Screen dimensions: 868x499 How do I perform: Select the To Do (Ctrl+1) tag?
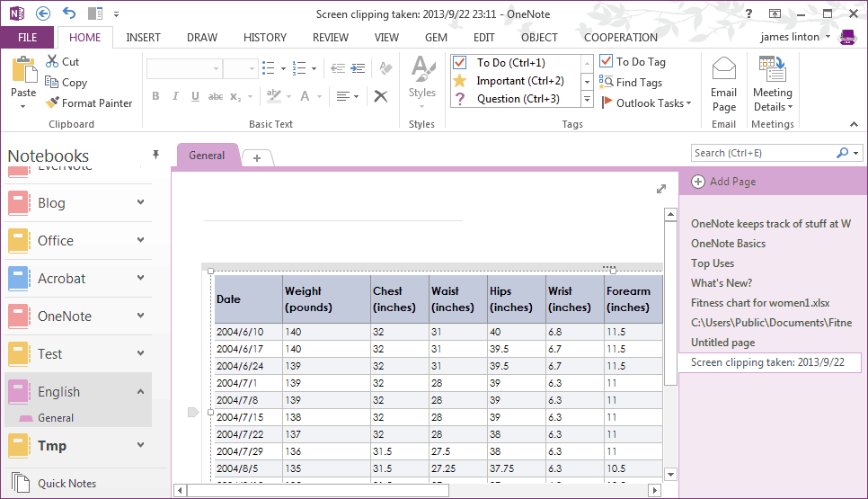pyautogui.click(x=516, y=63)
